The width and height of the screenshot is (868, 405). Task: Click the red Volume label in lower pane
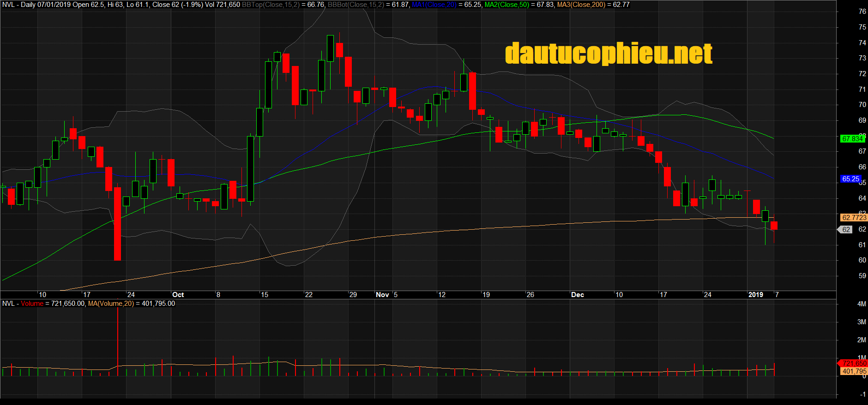[32, 304]
